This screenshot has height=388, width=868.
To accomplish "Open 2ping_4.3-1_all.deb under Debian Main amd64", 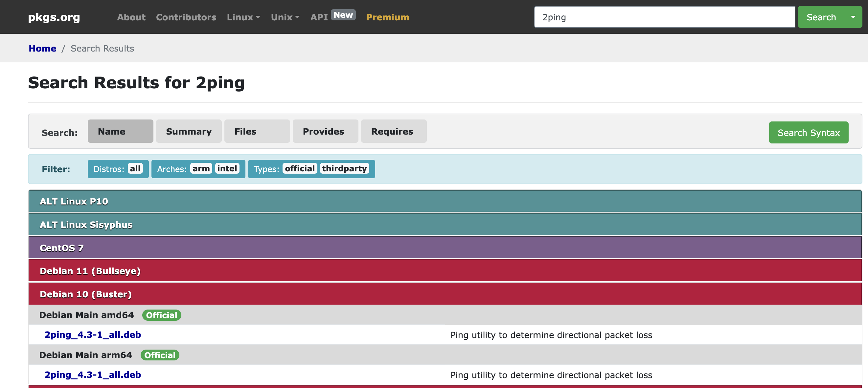I will click(93, 335).
